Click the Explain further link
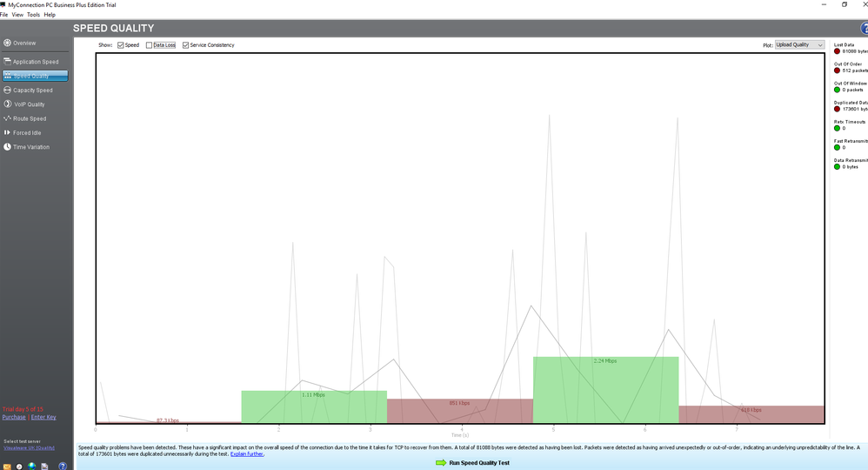Viewport: 868px width, 470px height. pyautogui.click(x=247, y=454)
